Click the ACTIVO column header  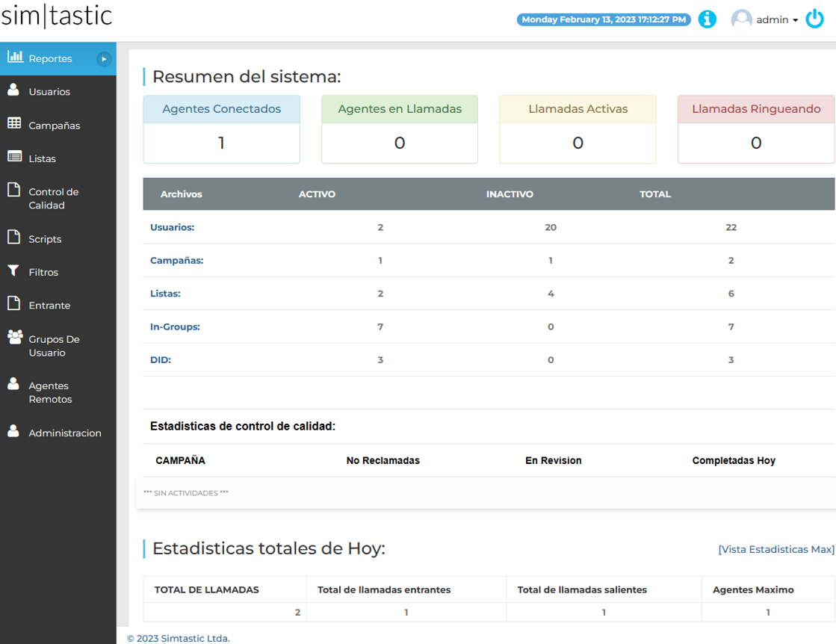(x=317, y=194)
